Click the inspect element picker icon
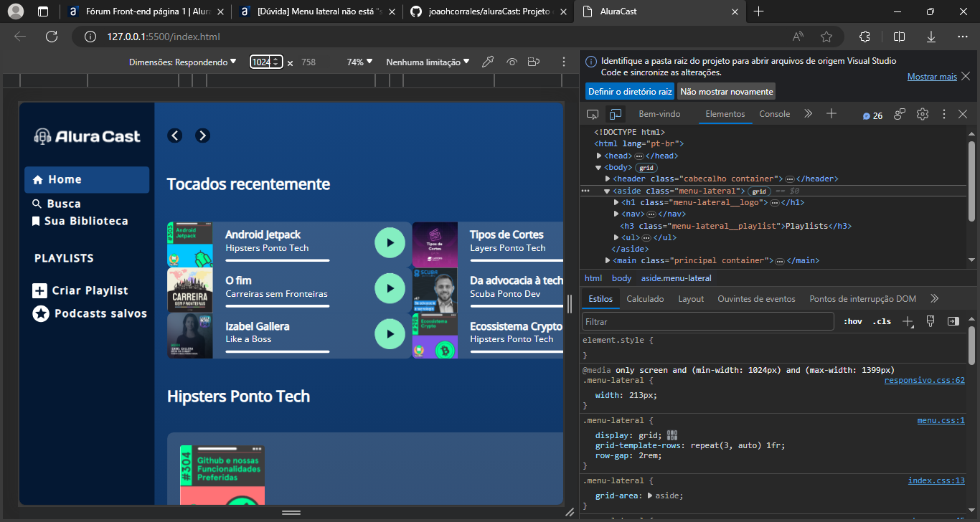 pos(593,114)
